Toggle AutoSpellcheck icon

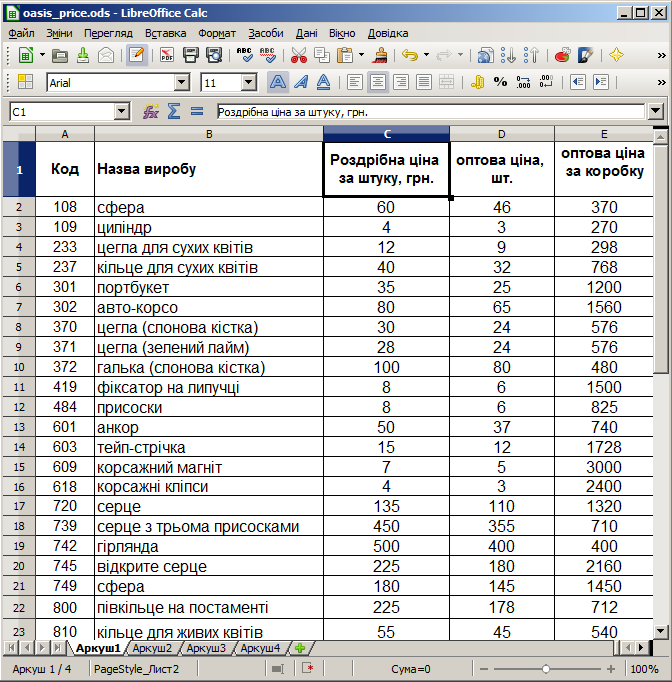(x=267, y=55)
